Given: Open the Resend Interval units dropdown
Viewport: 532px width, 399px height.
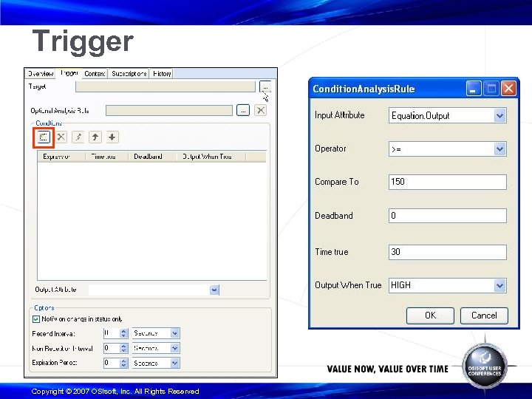Looking at the screenshot, I should pyautogui.click(x=174, y=333).
